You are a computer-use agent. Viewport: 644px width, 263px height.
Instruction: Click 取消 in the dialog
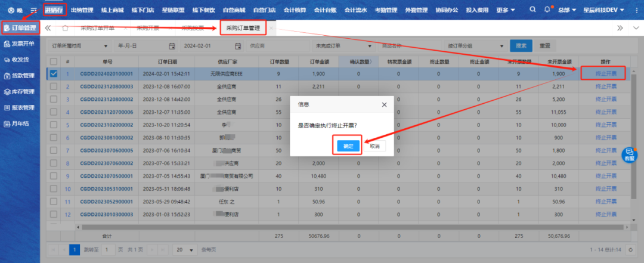(x=374, y=146)
